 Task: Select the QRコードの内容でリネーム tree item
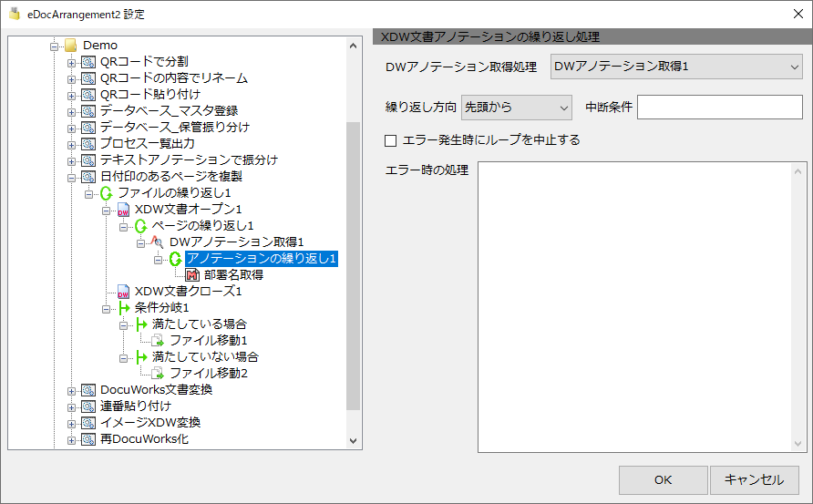point(174,78)
